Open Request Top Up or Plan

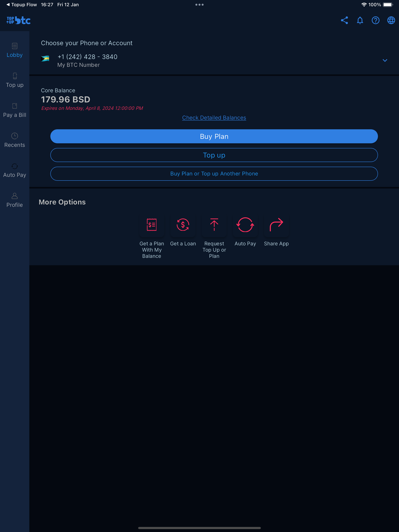(x=214, y=237)
